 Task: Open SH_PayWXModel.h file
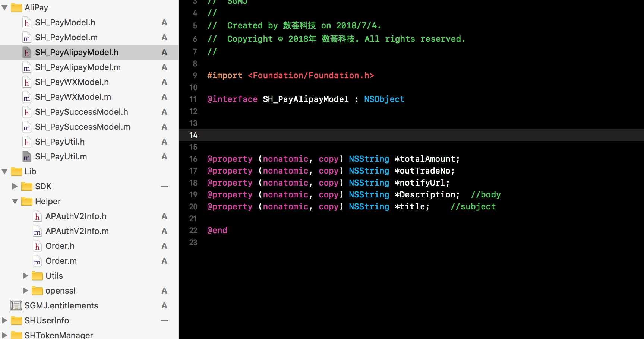click(x=72, y=82)
